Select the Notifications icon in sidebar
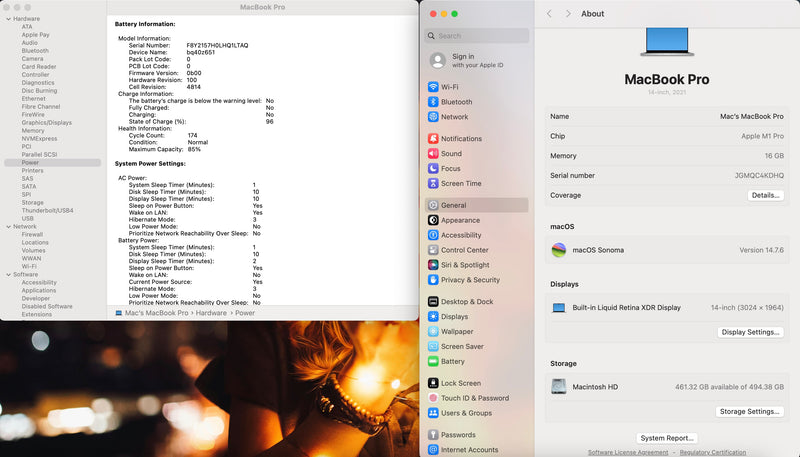 433,139
